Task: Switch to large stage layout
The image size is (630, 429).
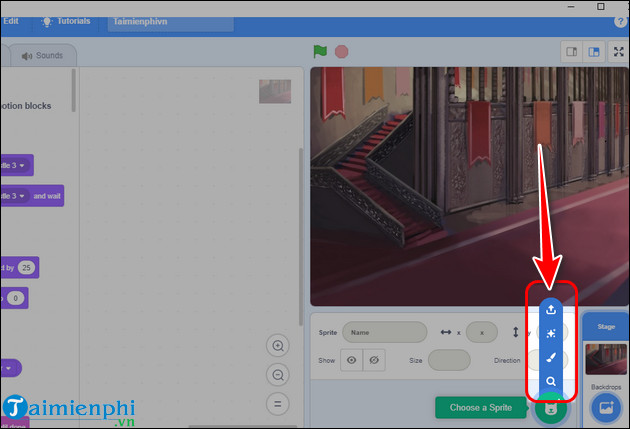Action: coord(594,52)
